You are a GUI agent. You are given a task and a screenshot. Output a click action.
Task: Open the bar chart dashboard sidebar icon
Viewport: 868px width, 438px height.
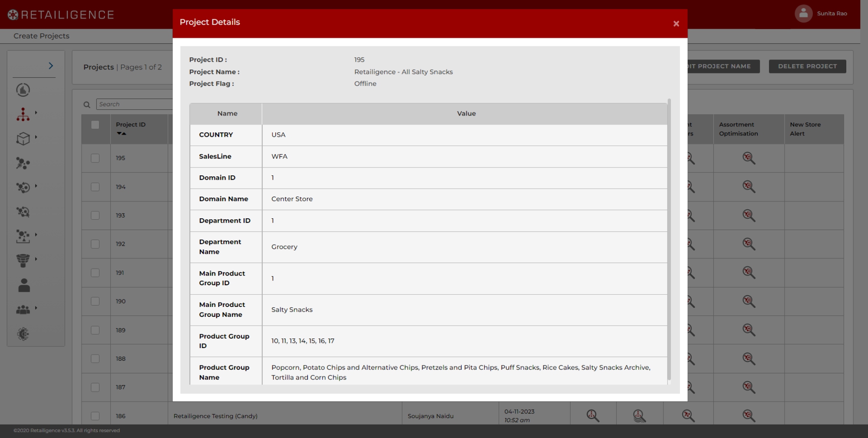click(23, 90)
